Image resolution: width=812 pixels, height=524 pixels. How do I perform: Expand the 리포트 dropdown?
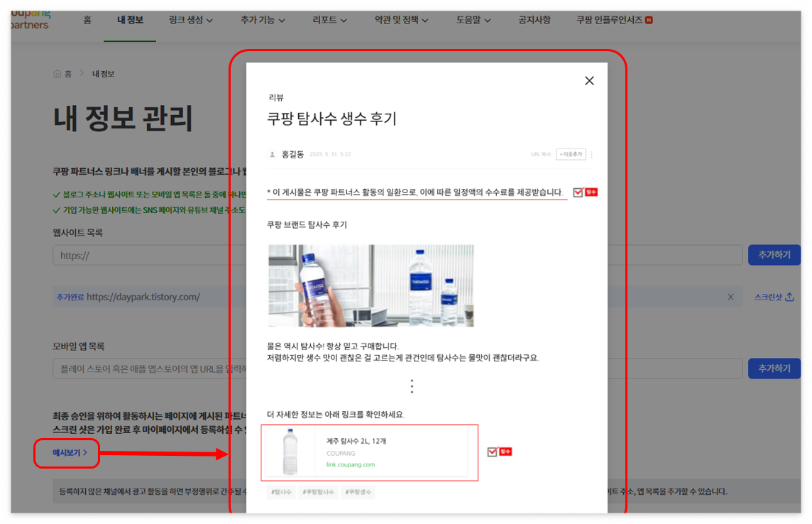[327, 21]
